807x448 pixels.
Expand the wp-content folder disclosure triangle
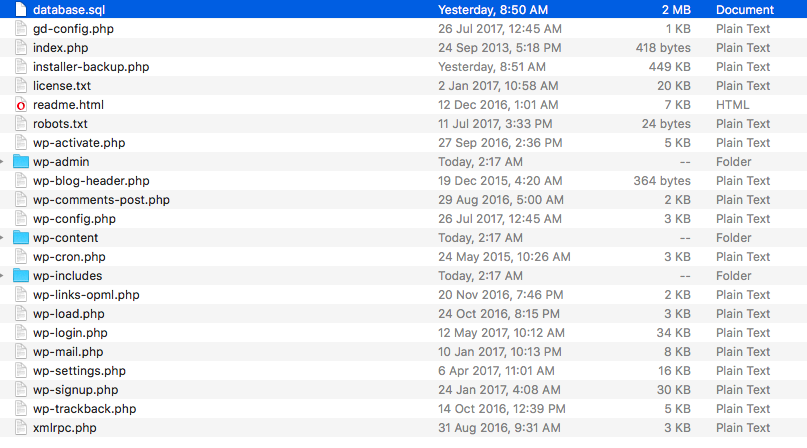[x=2, y=237]
